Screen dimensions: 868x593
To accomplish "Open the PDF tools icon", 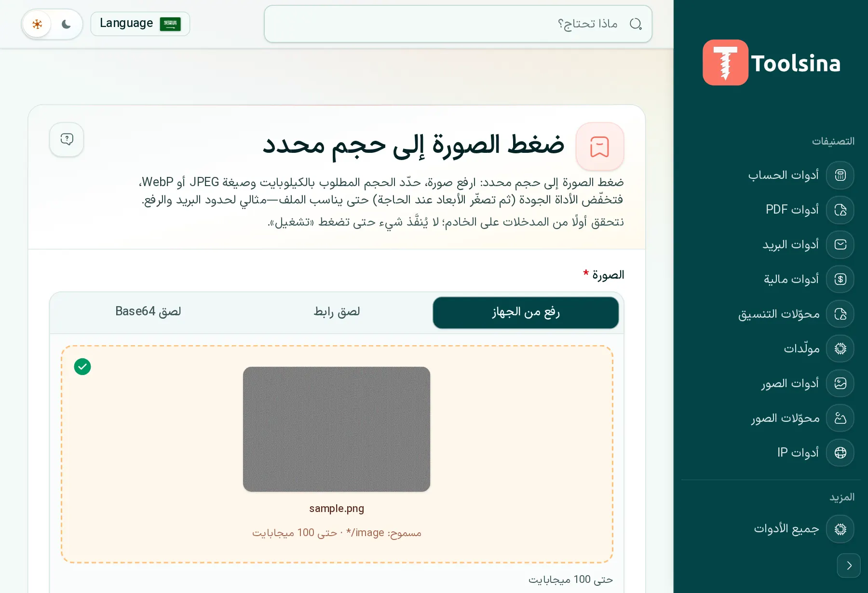I will (x=840, y=210).
